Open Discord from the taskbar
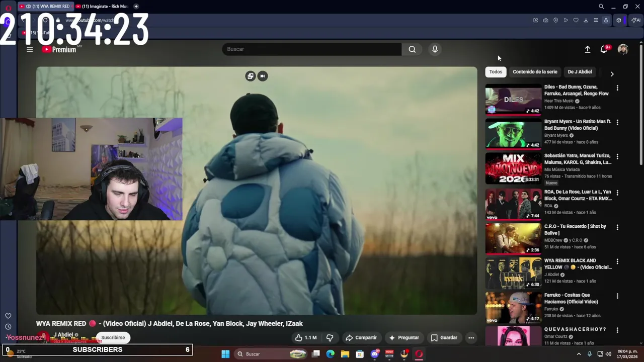The height and width of the screenshot is (362, 644). pos(374,354)
